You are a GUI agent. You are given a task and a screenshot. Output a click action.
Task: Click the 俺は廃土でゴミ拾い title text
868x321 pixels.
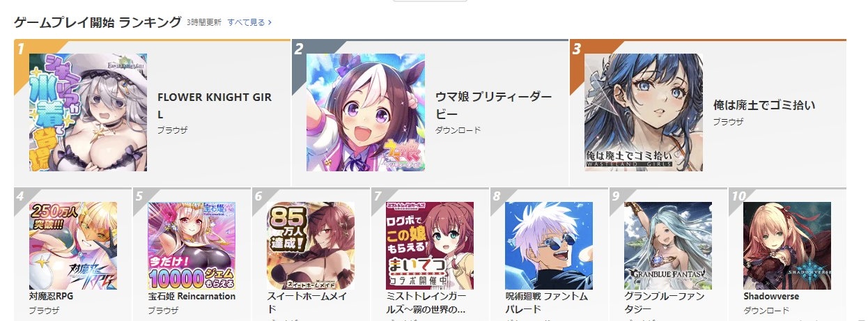(x=764, y=105)
